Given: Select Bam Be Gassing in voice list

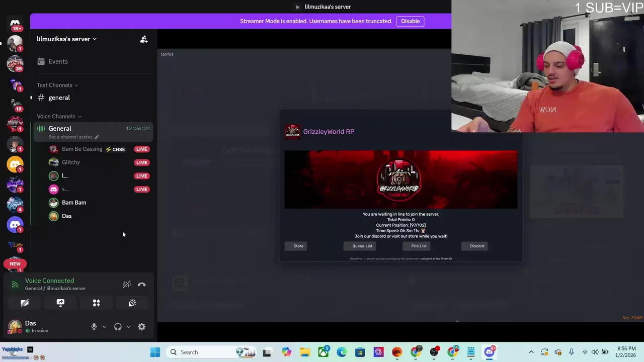Looking at the screenshot, I should point(82,149).
